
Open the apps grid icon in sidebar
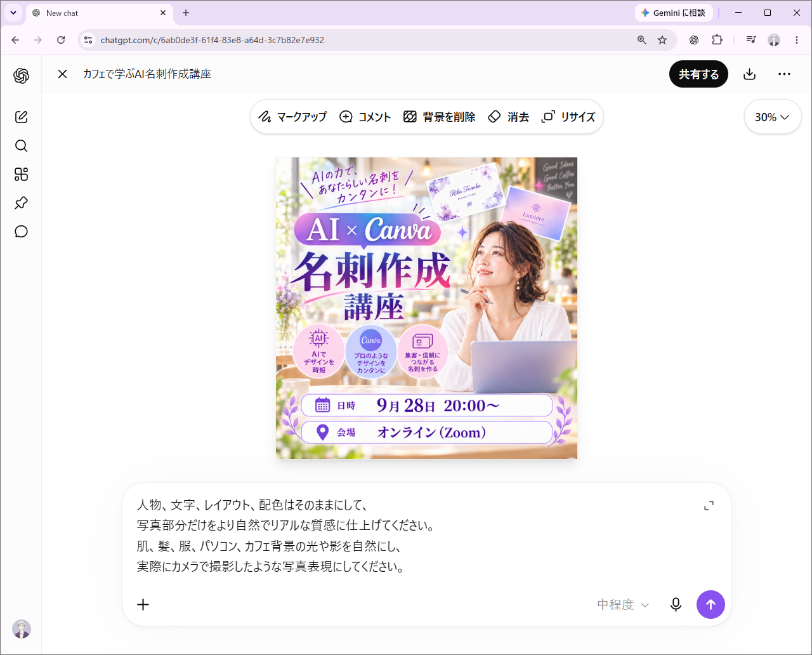pos(21,175)
